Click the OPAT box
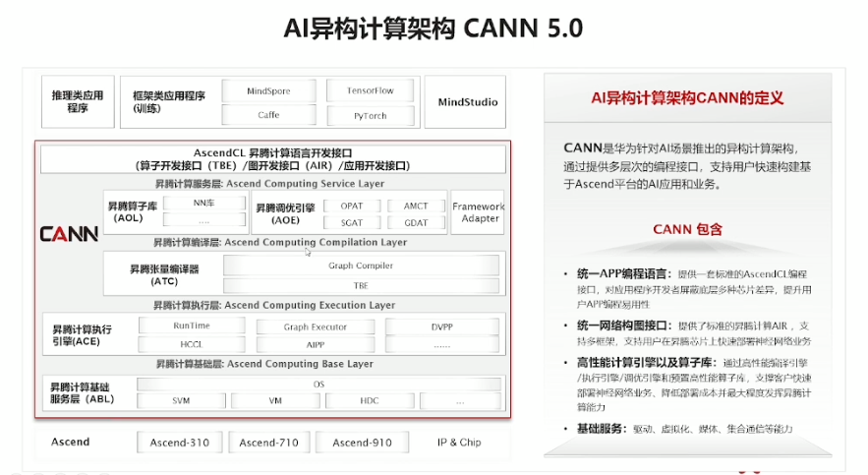Screen dimensions: 868x475 pos(352,206)
